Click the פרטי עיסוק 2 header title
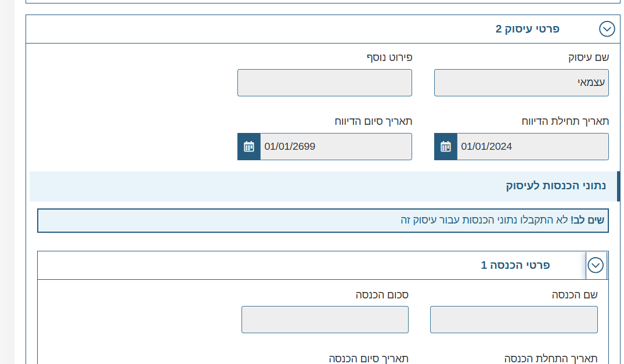Image resolution: width=624 pixels, height=364 pixels. coord(527,29)
